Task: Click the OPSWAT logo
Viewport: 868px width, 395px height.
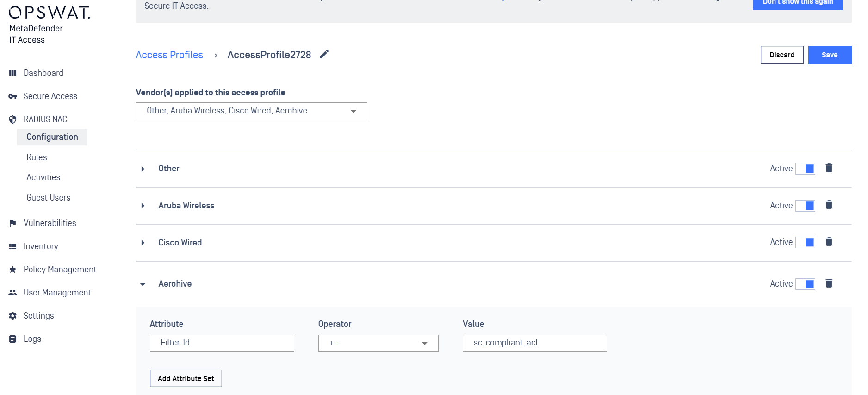Action: [49, 13]
